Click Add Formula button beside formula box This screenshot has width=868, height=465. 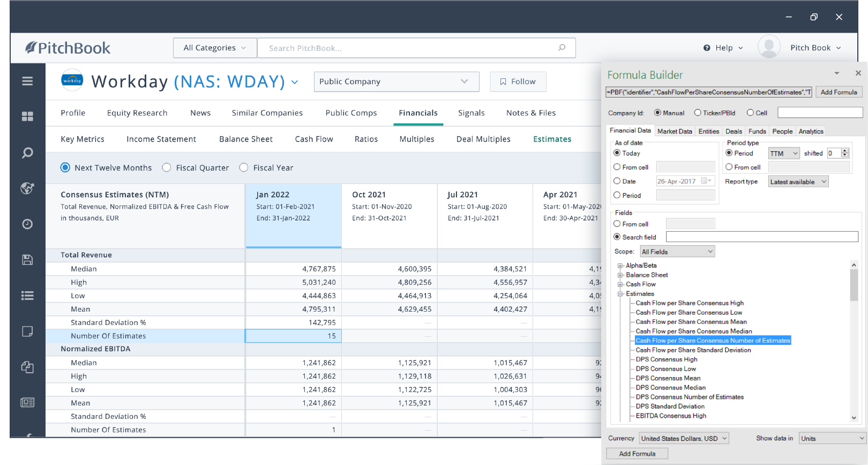(839, 92)
